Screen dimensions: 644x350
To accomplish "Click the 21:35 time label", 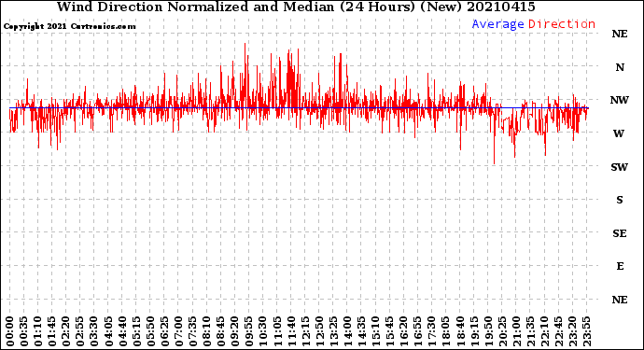I will tap(530, 331).
